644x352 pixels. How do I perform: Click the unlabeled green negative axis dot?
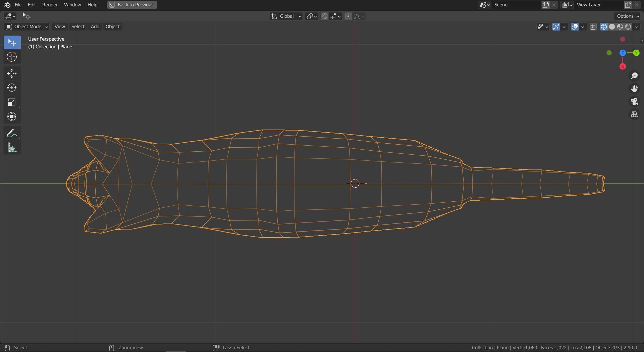pos(609,53)
